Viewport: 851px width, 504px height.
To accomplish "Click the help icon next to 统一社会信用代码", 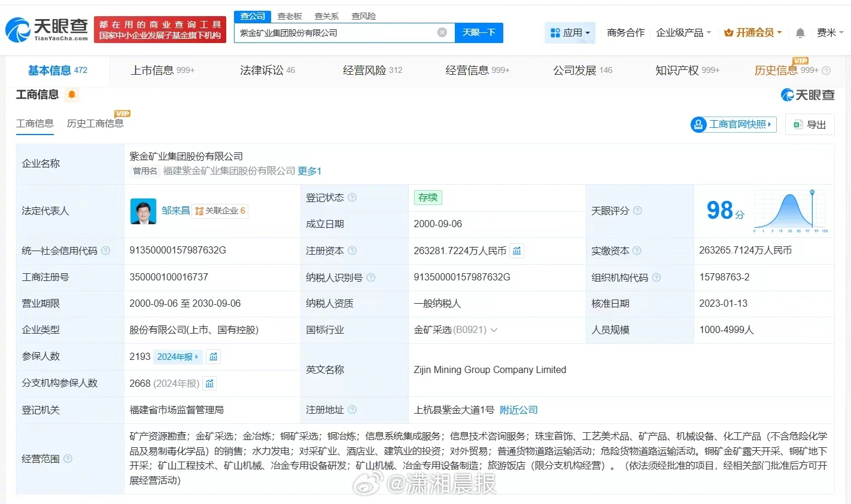I will tap(106, 251).
